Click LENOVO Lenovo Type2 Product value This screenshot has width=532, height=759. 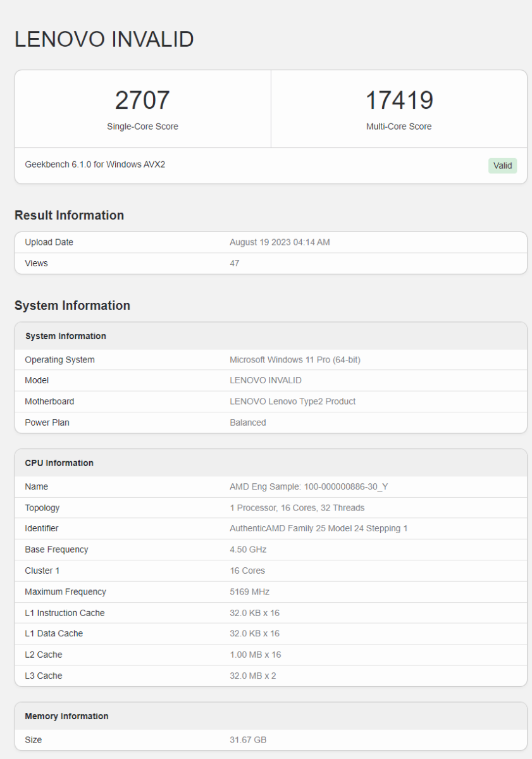tap(292, 402)
